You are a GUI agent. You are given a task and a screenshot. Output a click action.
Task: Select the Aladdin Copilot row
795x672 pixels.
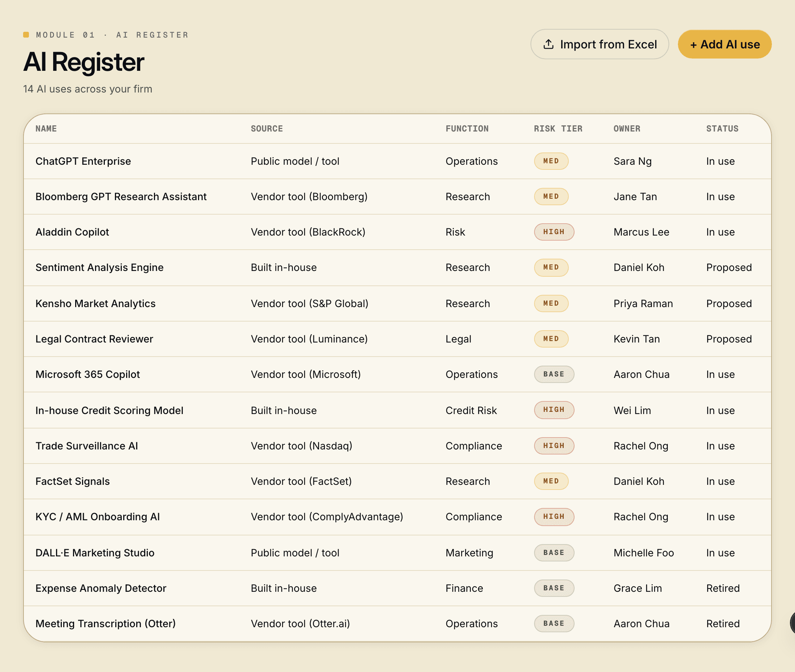click(397, 232)
